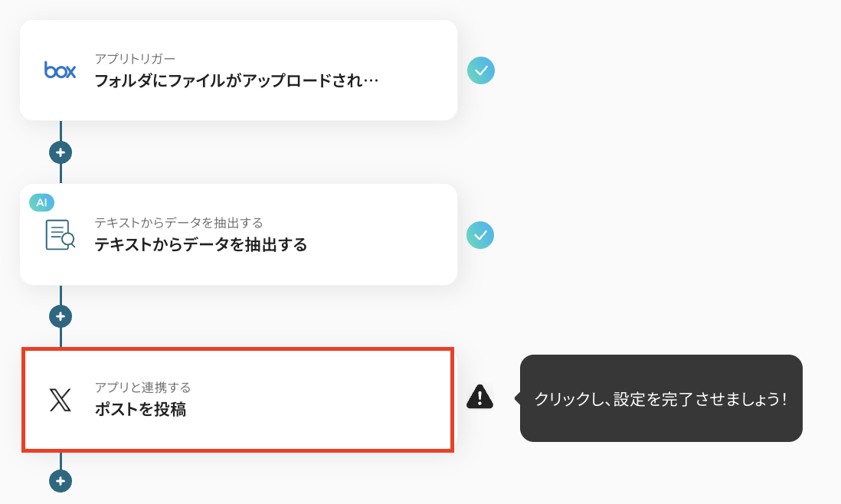Click the warning triangle beside ポストを投稿
The height and width of the screenshot is (504, 841).
coord(479,396)
